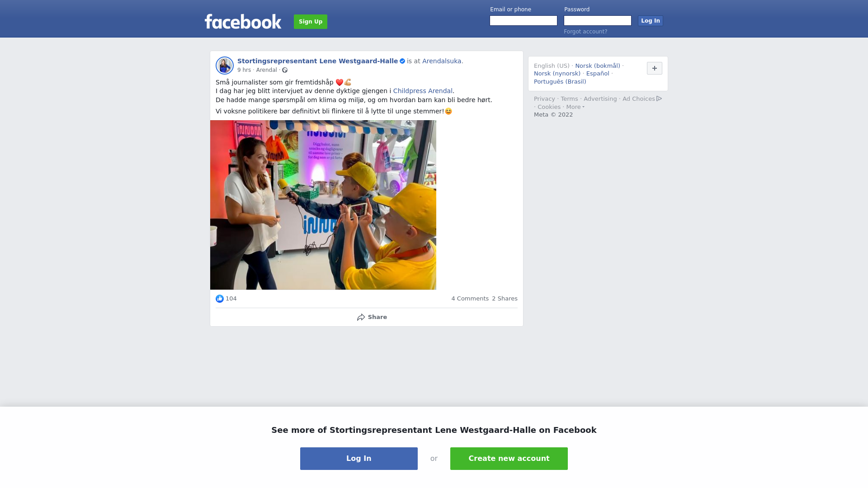Click the public globe privacy icon
Viewport: 868px width, 488px height.
click(x=285, y=70)
